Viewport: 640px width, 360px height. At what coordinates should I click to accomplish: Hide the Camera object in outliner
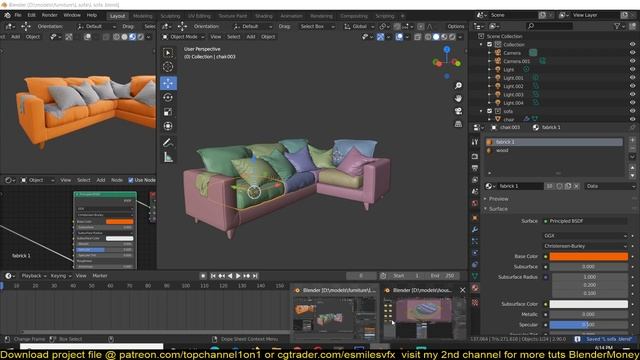[632, 53]
